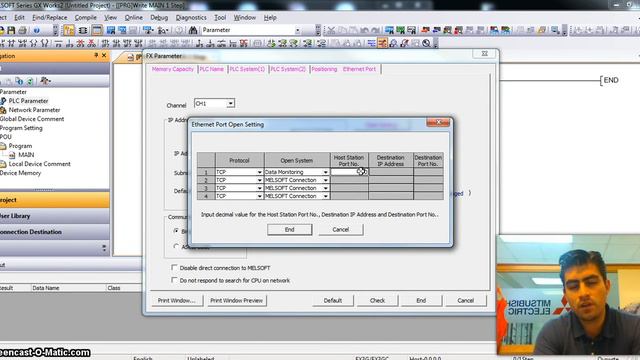Switch to the PLC System(1) tab
Image resolution: width=640 pixels, height=360 pixels.
[x=247, y=69]
